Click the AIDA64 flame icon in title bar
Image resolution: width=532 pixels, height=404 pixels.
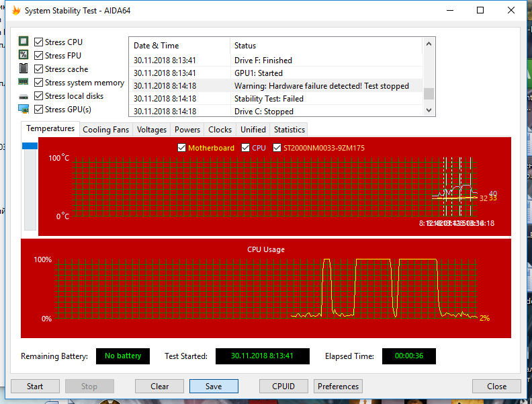click(16, 11)
